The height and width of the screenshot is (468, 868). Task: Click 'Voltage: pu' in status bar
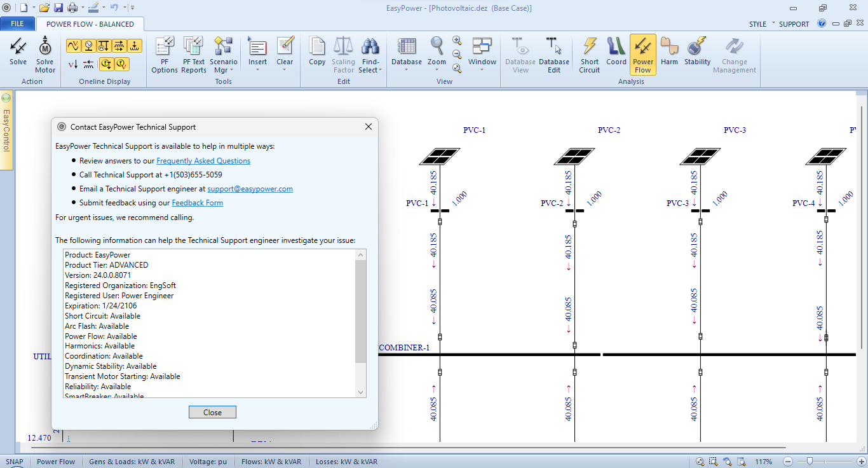pos(207,462)
